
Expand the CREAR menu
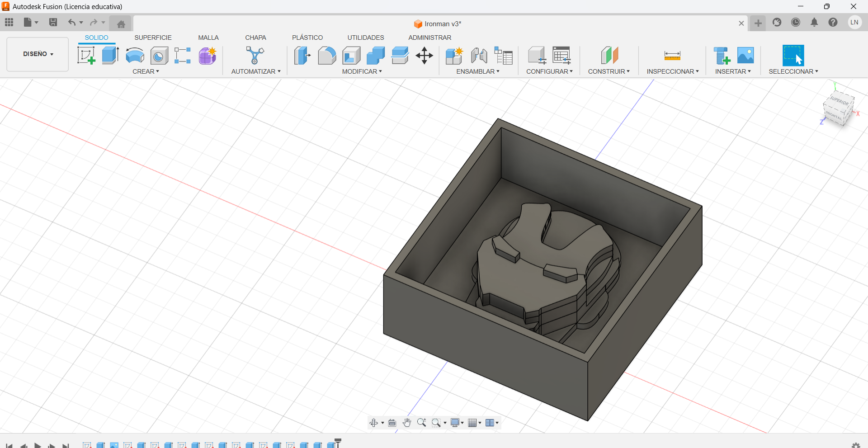tap(146, 71)
